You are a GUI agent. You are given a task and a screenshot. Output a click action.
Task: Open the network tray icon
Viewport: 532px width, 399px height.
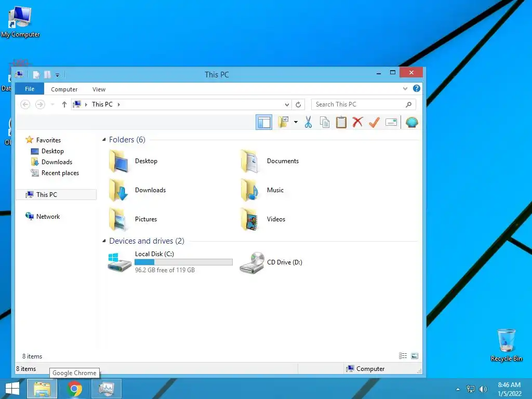[471, 389]
